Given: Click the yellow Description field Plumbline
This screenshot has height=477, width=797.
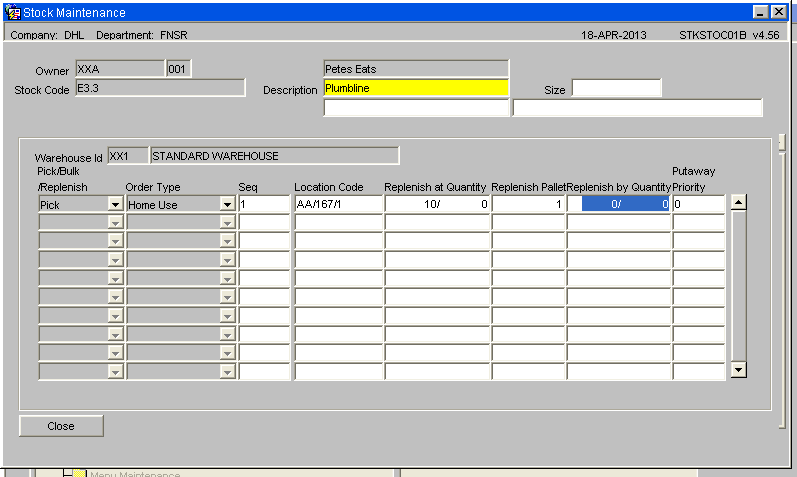Looking at the screenshot, I should 416,87.
